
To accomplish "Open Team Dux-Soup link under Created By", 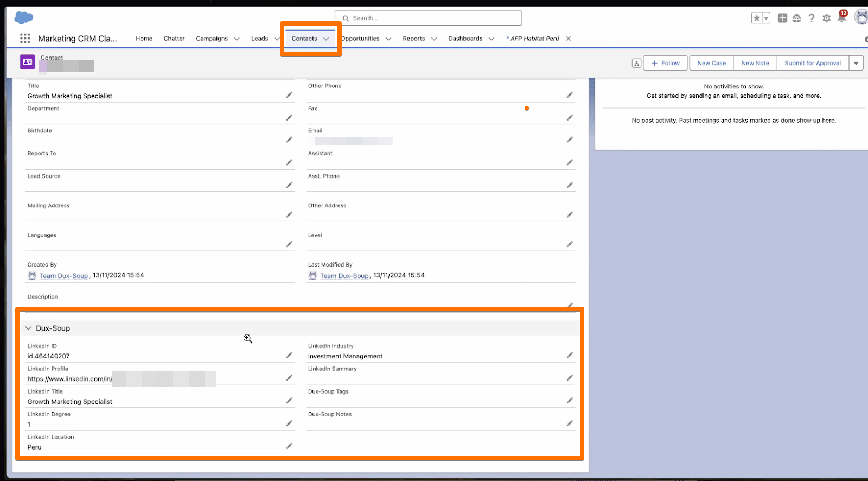I will coord(63,276).
